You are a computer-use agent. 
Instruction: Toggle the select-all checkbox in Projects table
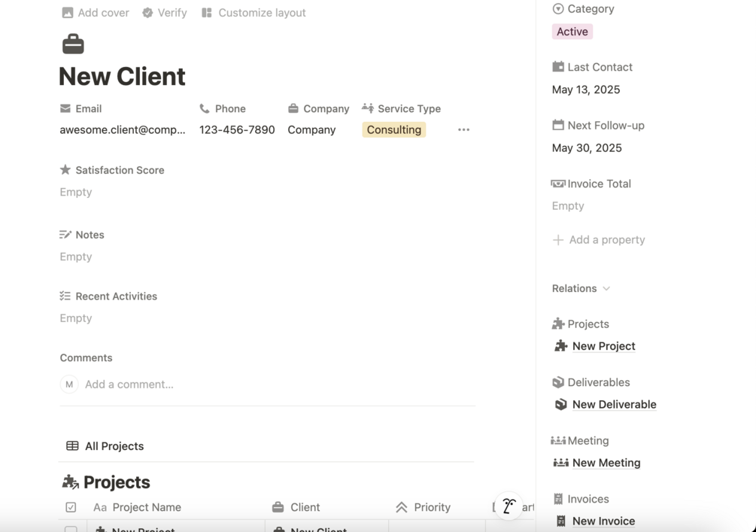pos(71,508)
